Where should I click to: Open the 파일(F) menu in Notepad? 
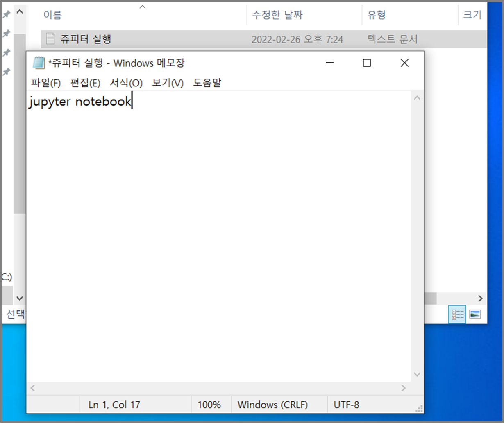[46, 83]
